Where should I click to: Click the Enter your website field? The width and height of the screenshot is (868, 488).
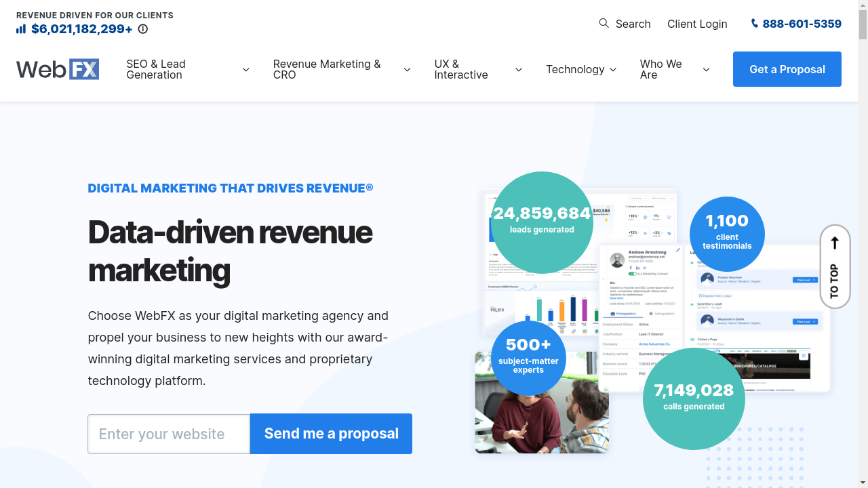pos(168,434)
